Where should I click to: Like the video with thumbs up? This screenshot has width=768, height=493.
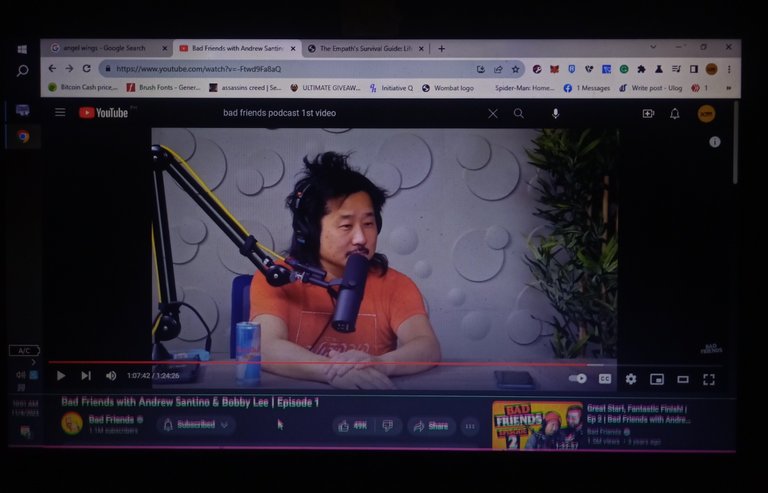pos(353,426)
